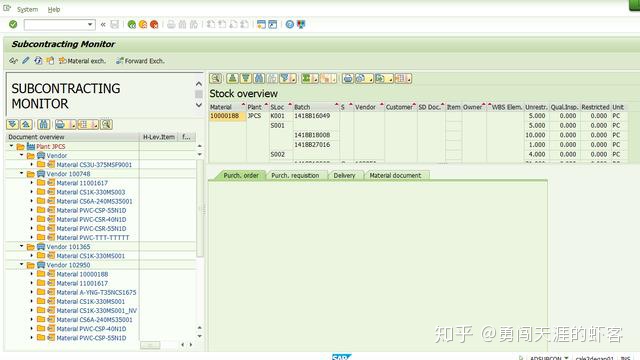Click the Refresh icon in application toolbar
The height and width of the screenshot is (360, 640).
(38, 61)
